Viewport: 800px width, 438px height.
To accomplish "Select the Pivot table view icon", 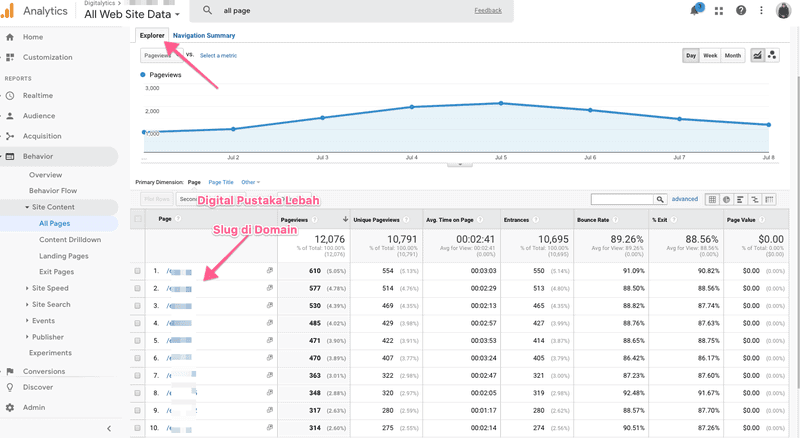I will 769,199.
